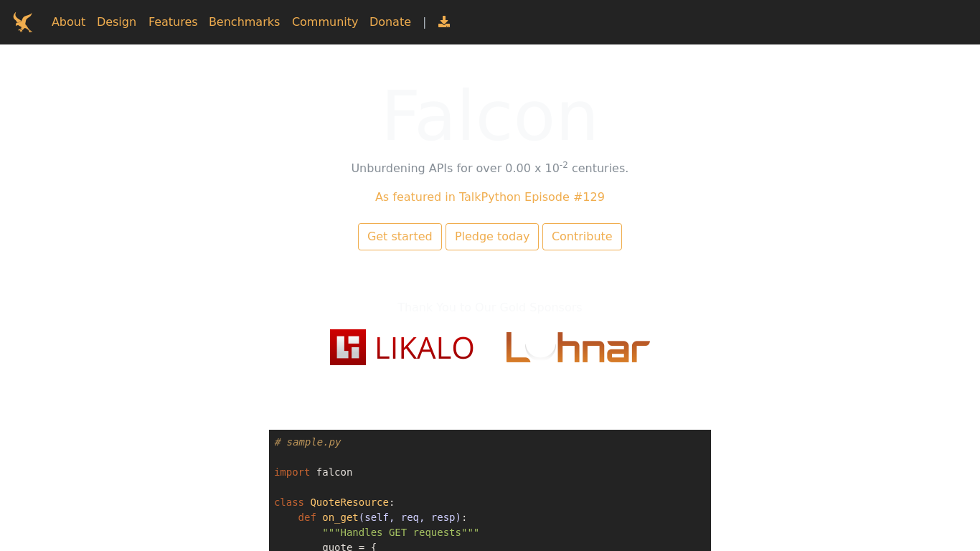Click the Contribute button
The image size is (980, 551).
coord(582,236)
